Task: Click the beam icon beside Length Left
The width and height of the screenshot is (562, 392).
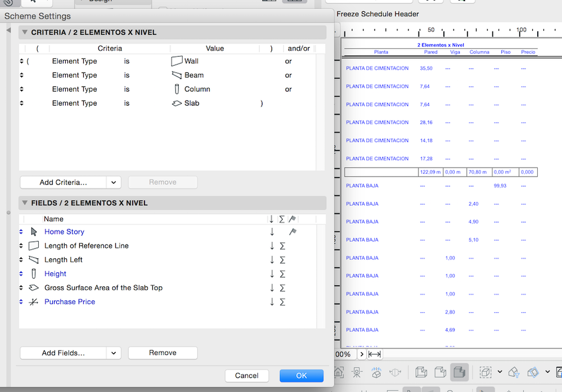Action: click(34, 260)
